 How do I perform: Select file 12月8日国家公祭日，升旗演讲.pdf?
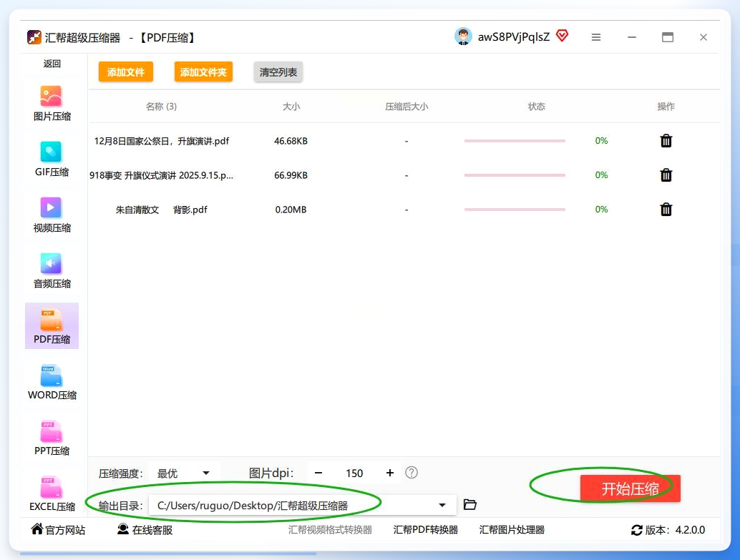pos(162,141)
